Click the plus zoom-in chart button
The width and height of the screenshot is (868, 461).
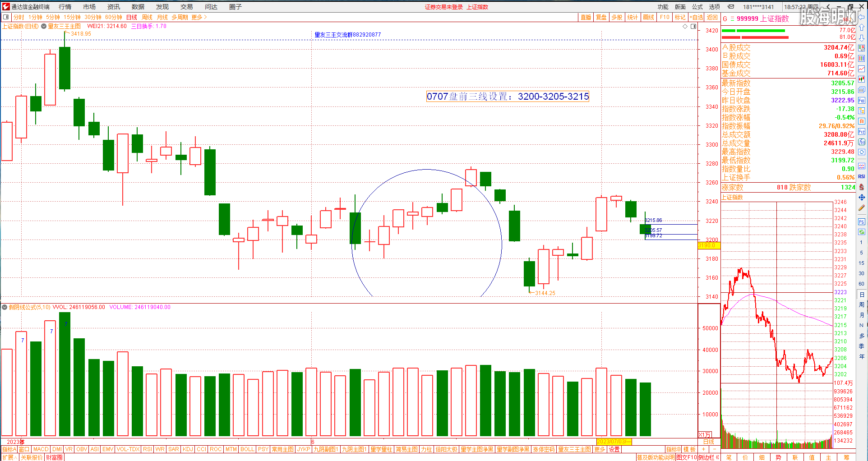(703, 449)
